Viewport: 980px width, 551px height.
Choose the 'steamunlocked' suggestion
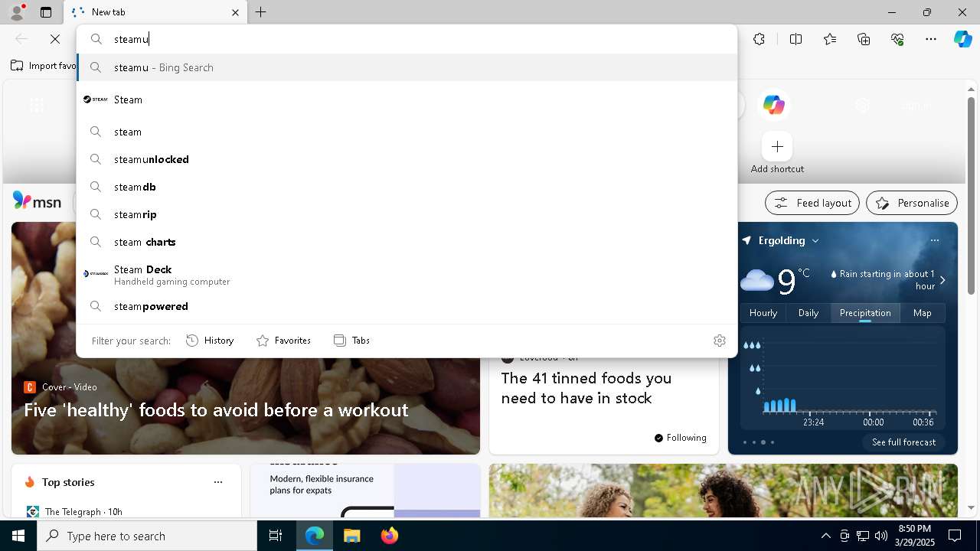(407, 159)
